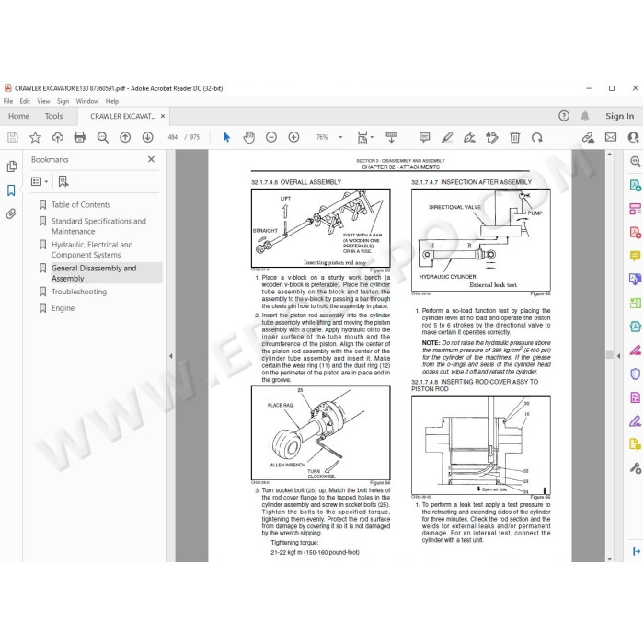Share a link to file icon

click(588, 137)
